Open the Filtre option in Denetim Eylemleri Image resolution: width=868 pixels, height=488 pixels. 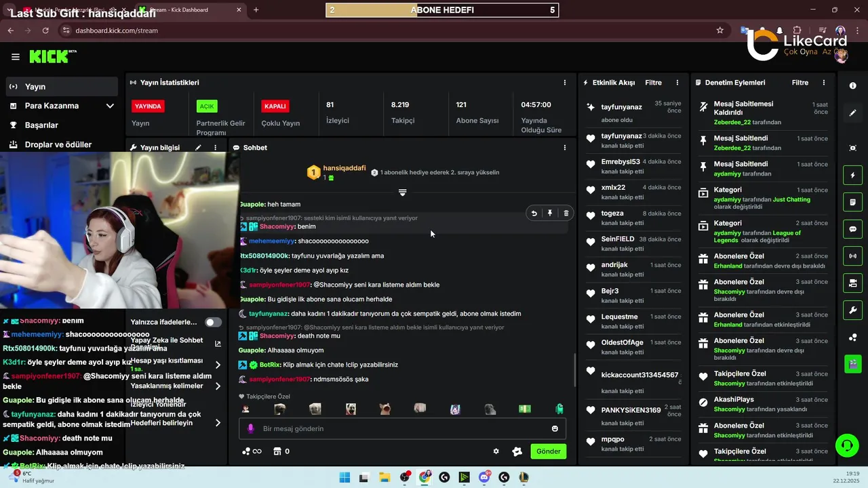[x=800, y=83]
